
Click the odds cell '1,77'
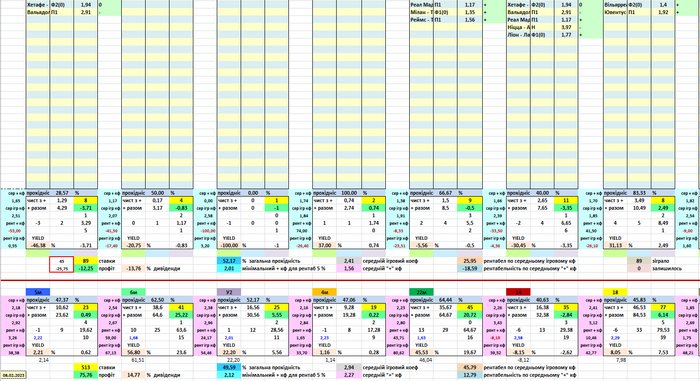566,35
